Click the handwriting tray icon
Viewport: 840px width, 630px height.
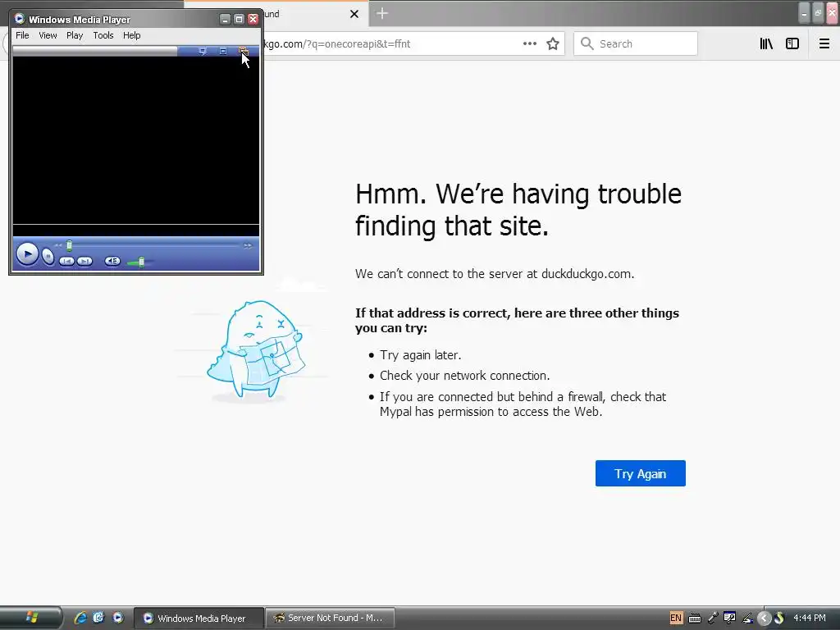747,618
